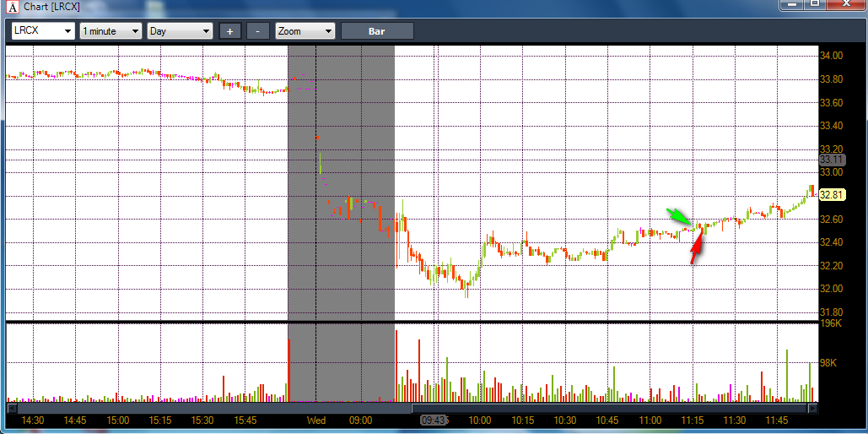Click the right scroll arrow

click(812, 408)
